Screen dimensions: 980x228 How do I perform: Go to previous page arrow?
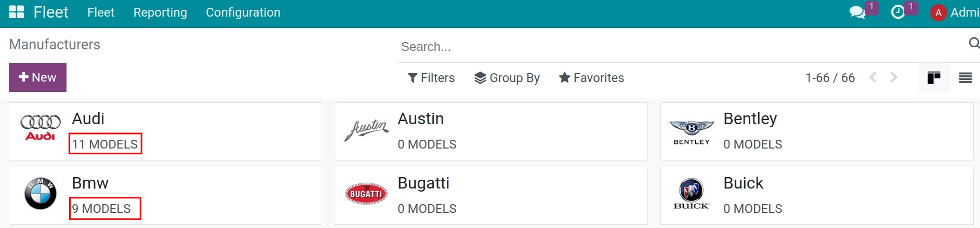[873, 77]
